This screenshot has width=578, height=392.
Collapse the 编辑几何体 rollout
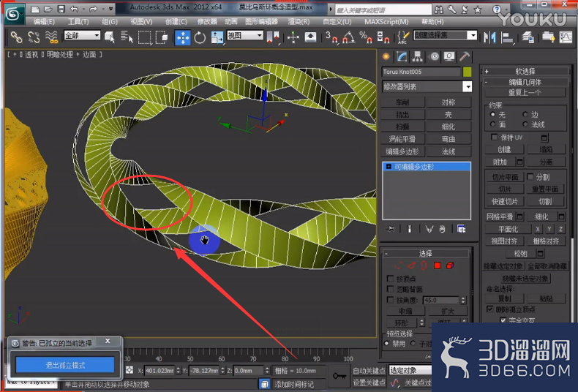click(525, 82)
